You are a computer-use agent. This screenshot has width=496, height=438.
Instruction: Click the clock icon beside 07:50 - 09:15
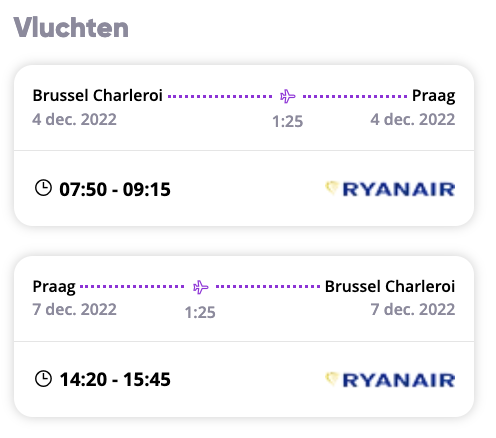pyautogui.click(x=43, y=188)
